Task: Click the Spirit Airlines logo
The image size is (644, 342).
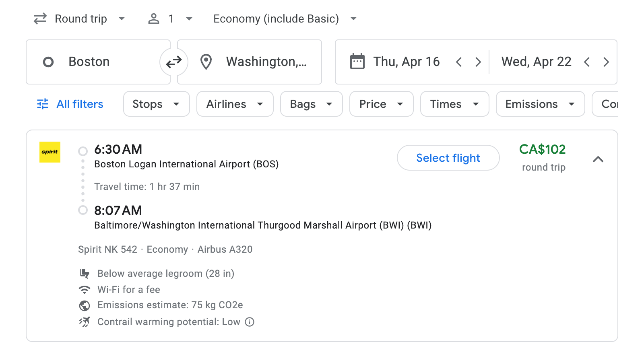Action: [49, 152]
